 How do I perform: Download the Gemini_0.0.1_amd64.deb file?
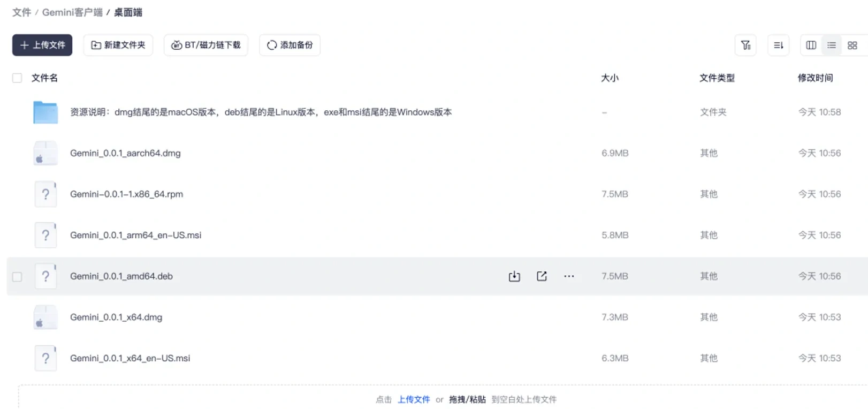[514, 276]
